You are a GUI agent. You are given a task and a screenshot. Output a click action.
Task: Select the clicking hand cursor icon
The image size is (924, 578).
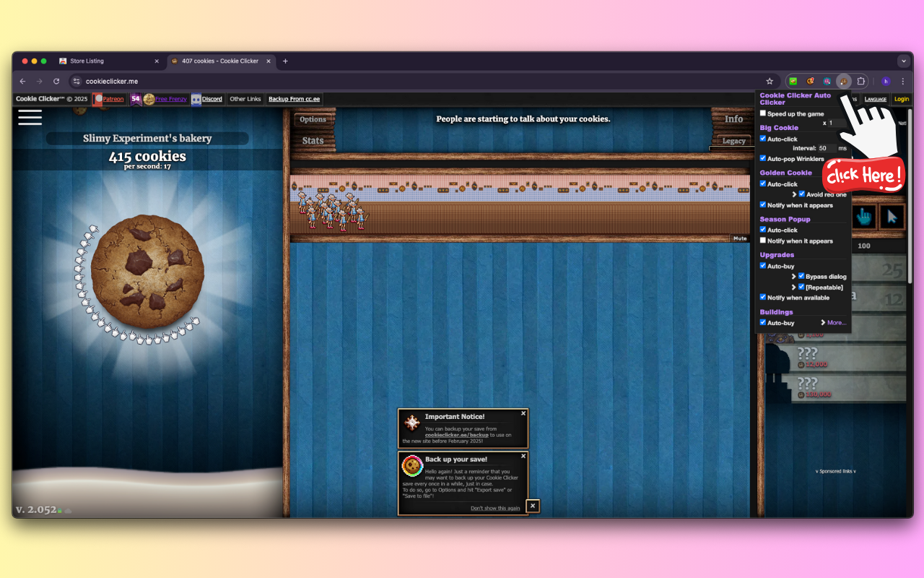coord(863,217)
